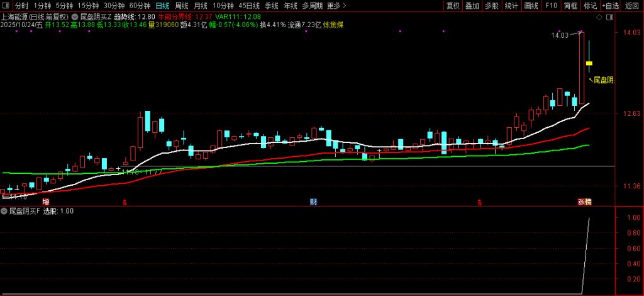Toggle 叠加 overlay mode

pyautogui.click(x=472, y=6)
